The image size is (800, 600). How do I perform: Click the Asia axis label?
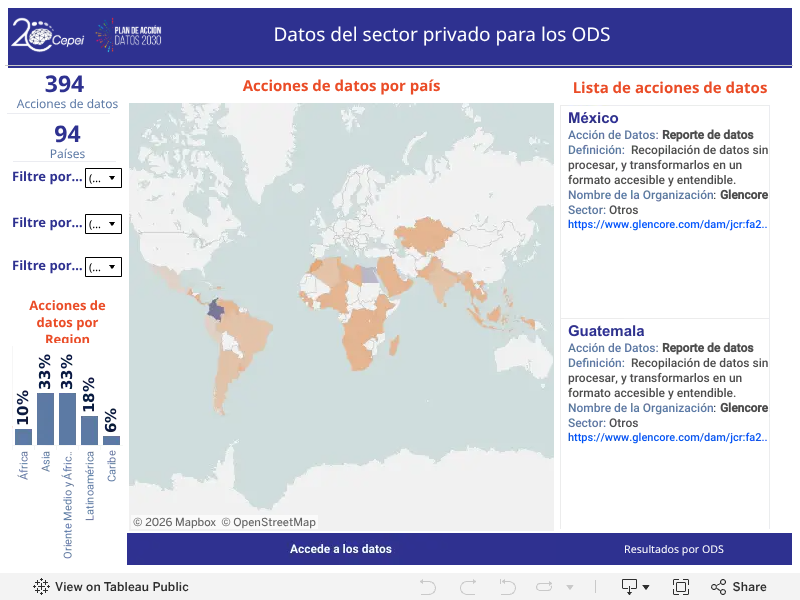[x=45, y=461]
